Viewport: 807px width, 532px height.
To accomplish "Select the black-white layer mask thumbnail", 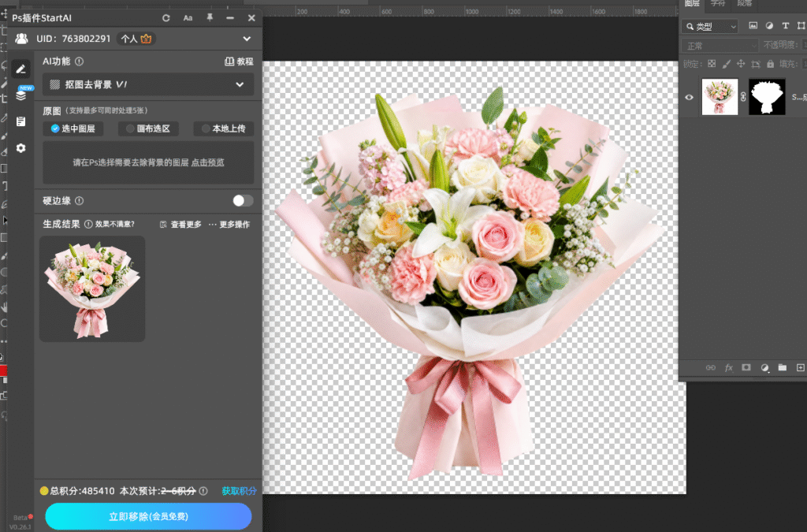I will (767, 97).
